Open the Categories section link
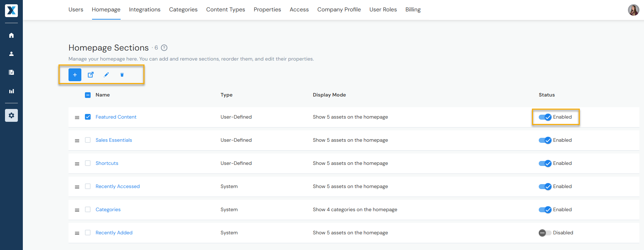Viewport: 644px width, 250px height. [108, 209]
